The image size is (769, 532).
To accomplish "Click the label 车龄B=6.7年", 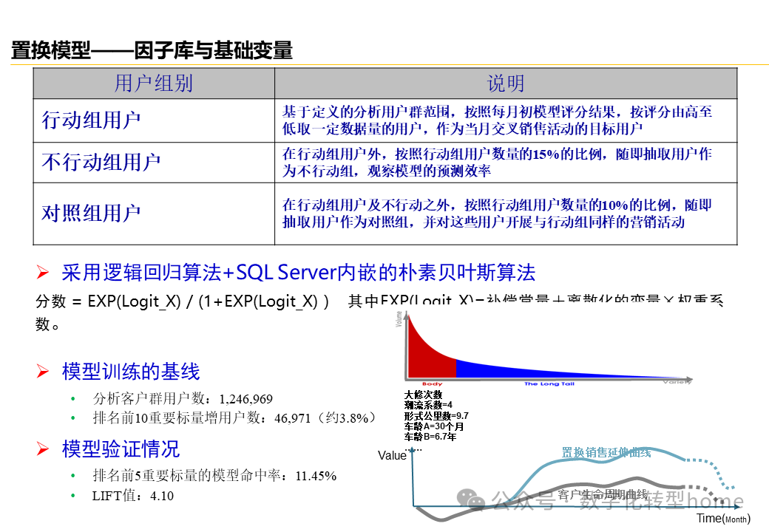I will coord(430,437).
